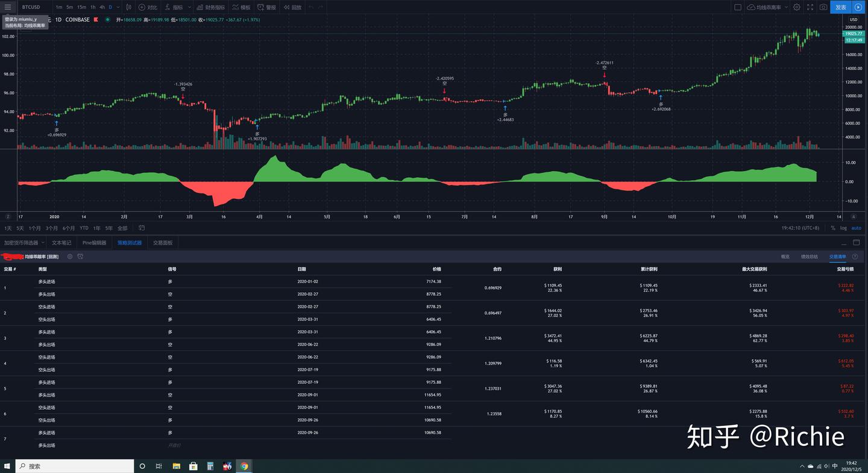The height and width of the screenshot is (473, 868).
Task: Open the chevron dropdown beside 指标
Action: [189, 7]
